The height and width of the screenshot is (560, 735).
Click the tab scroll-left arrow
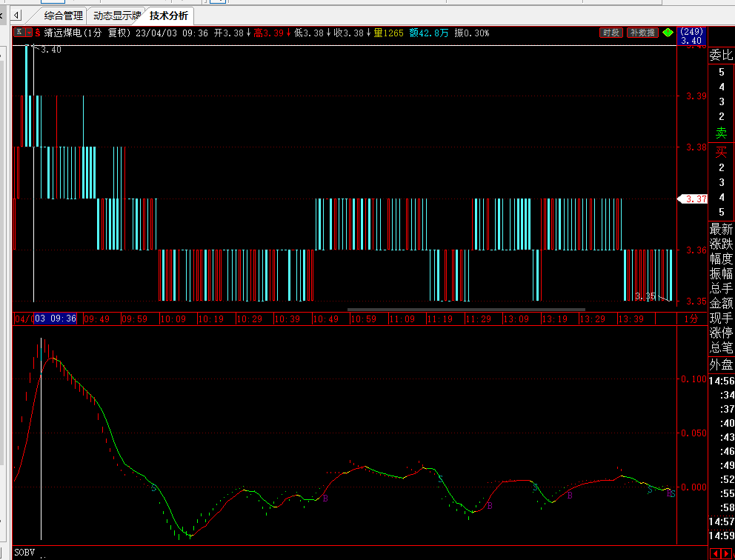(17, 15)
